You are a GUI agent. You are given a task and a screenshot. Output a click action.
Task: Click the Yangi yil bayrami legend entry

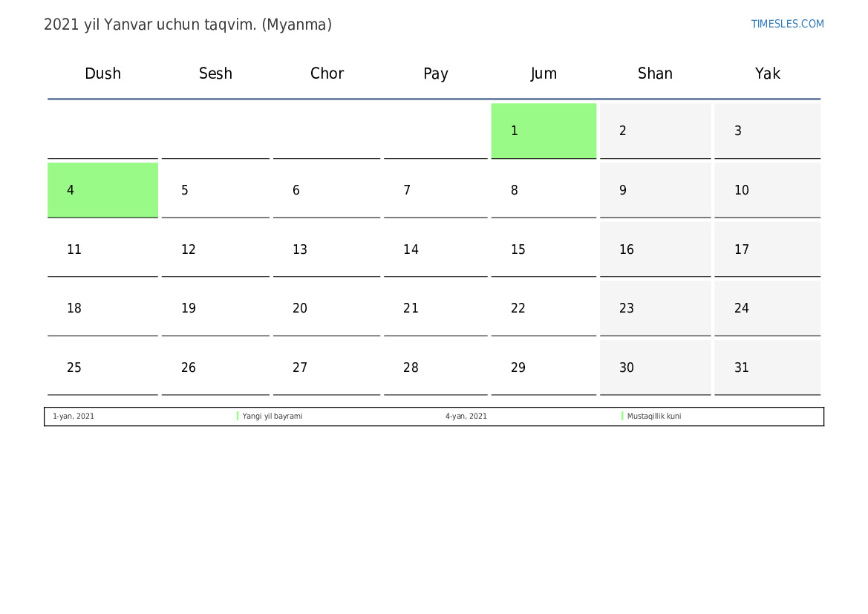coord(273,417)
